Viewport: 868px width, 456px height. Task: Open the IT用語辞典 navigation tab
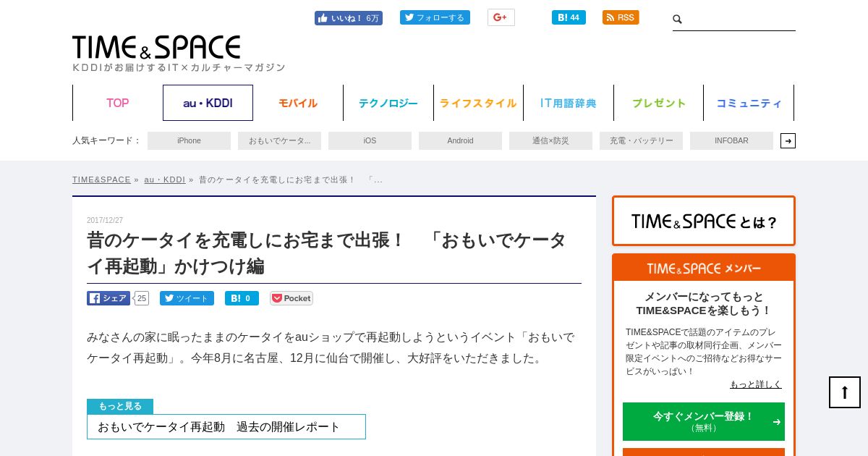pos(569,103)
